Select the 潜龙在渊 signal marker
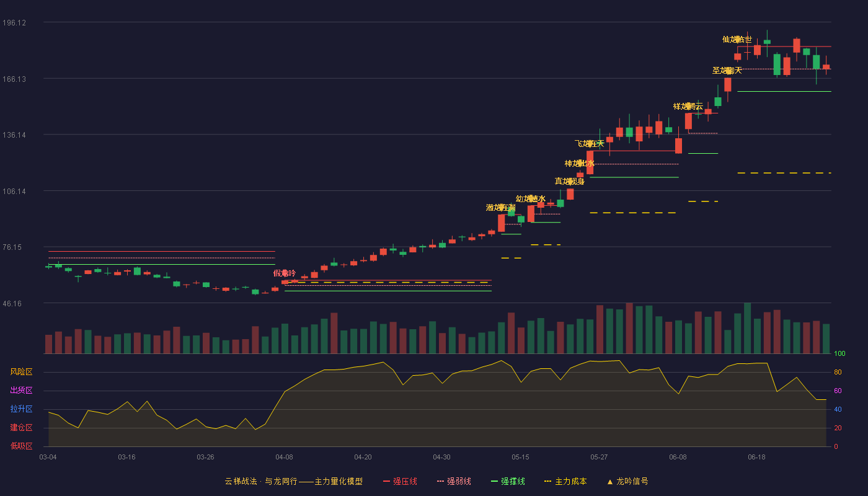The image size is (868, 496). (x=501, y=208)
